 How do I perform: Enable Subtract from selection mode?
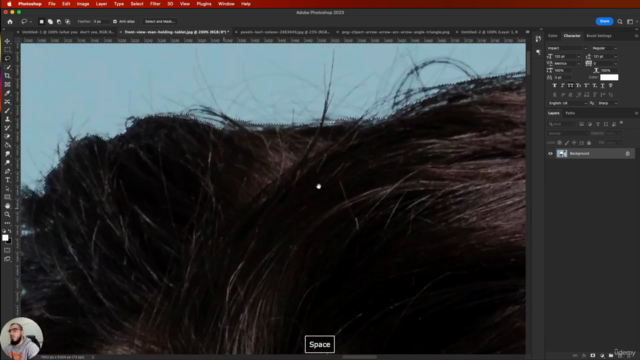coord(59,22)
